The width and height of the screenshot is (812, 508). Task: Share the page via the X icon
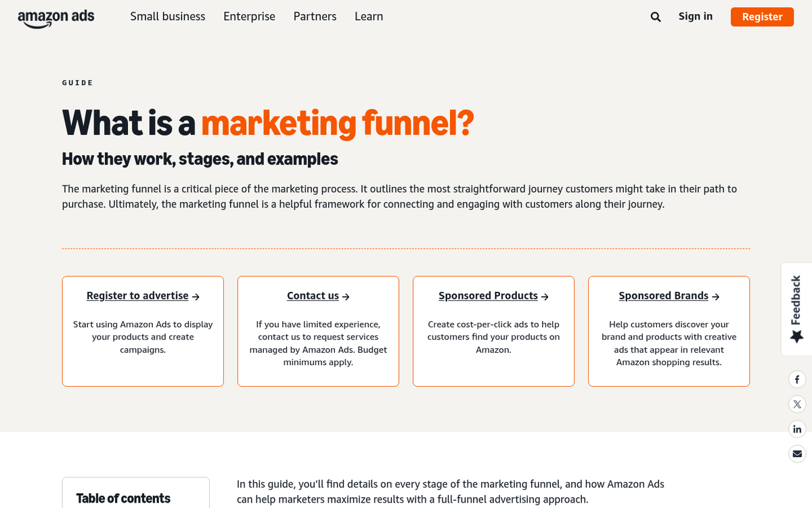click(797, 404)
